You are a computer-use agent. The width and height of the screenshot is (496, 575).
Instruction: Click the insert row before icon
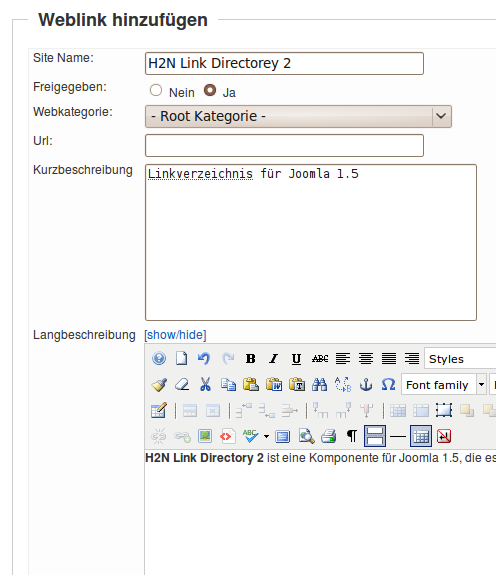(244, 411)
